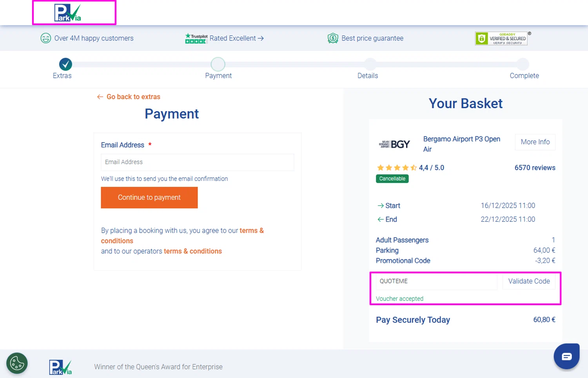Click the Promotional Code discount -3,20 €

545,260
